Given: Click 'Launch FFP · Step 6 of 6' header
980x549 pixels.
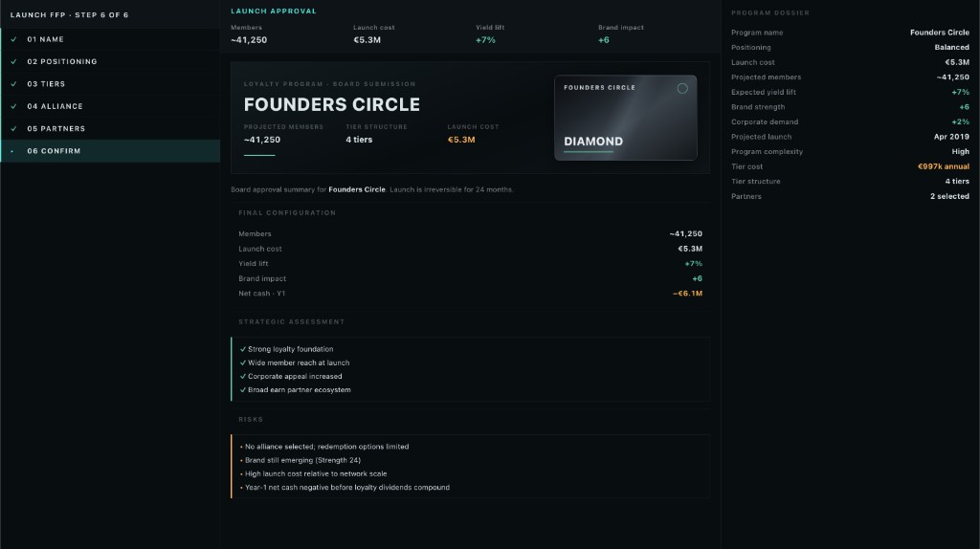Looking at the screenshot, I should pyautogui.click(x=69, y=15).
